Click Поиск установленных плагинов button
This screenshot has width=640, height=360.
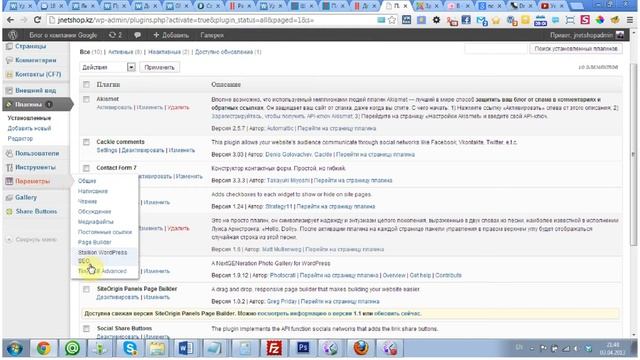point(576,49)
